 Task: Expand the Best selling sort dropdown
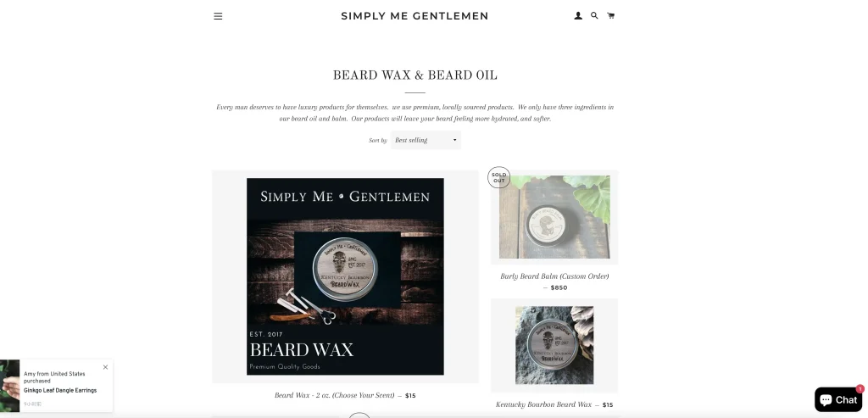click(x=426, y=140)
